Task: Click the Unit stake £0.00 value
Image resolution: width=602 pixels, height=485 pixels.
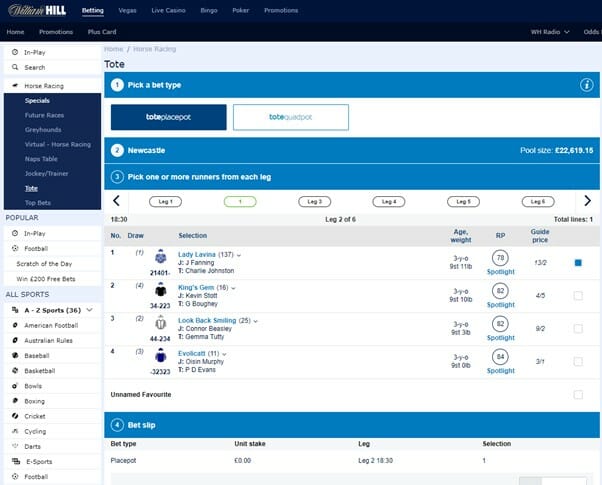Action: (x=243, y=460)
